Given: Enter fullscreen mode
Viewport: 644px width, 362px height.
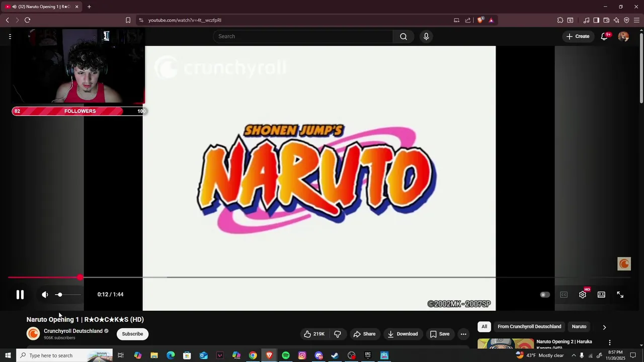Looking at the screenshot, I should (620, 295).
